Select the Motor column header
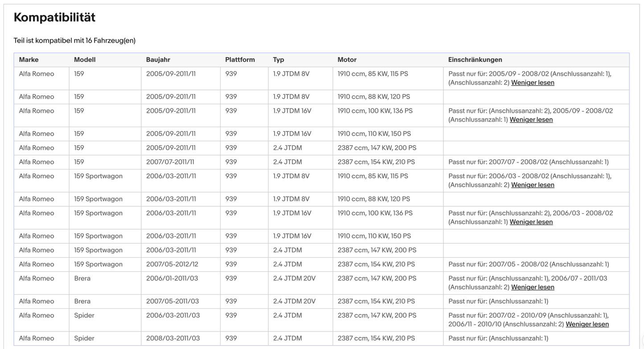 point(347,60)
